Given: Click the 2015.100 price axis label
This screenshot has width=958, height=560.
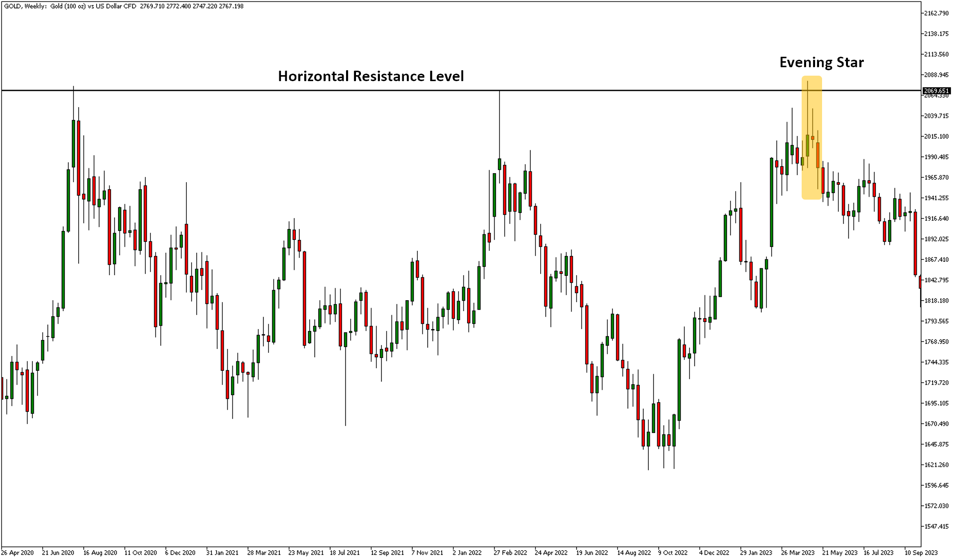Looking at the screenshot, I should click(936, 136).
